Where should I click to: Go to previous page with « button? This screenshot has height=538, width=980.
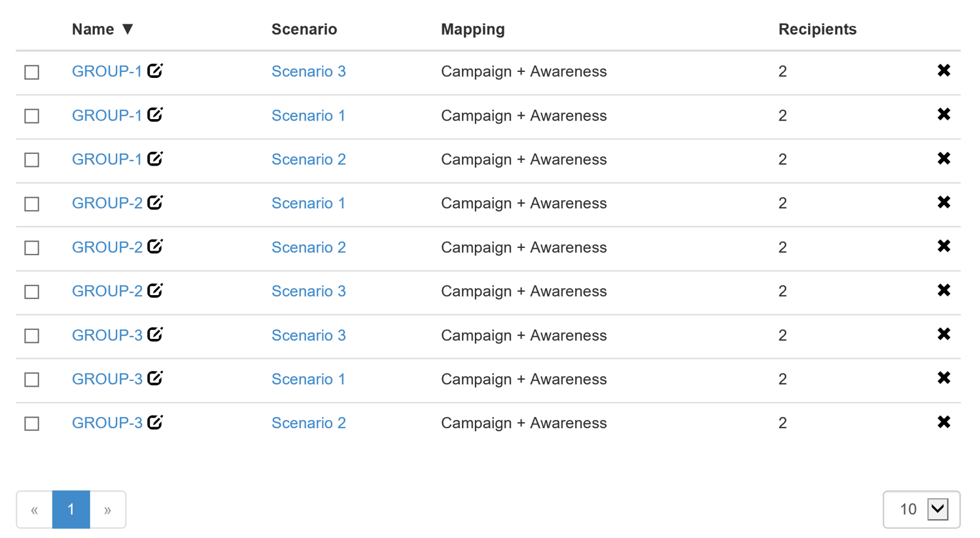[35, 509]
